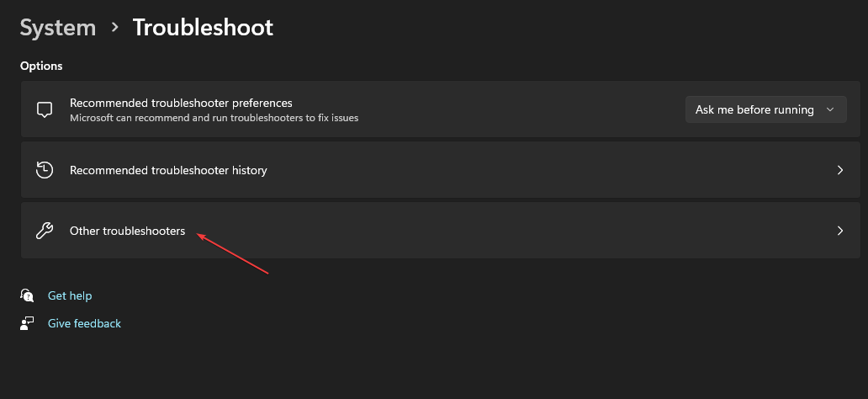
Task: Click the Microsoft can recommend troubleshooters description
Action: [x=214, y=118]
